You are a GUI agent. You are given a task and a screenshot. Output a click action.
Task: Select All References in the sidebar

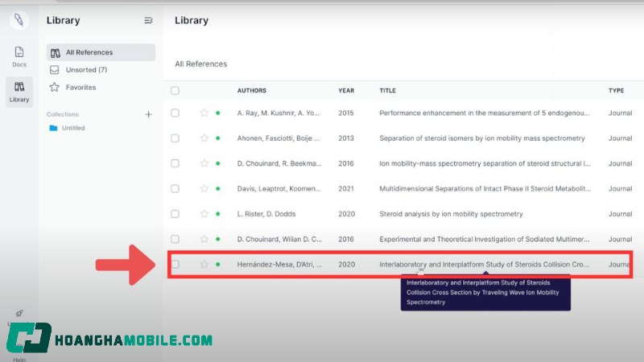click(89, 52)
